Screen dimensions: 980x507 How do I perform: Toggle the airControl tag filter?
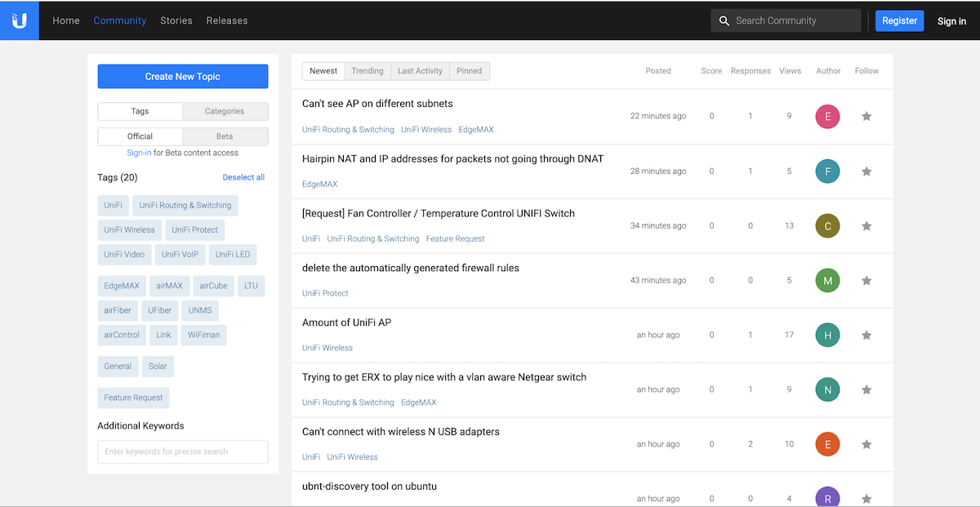[x=122, y=336]
